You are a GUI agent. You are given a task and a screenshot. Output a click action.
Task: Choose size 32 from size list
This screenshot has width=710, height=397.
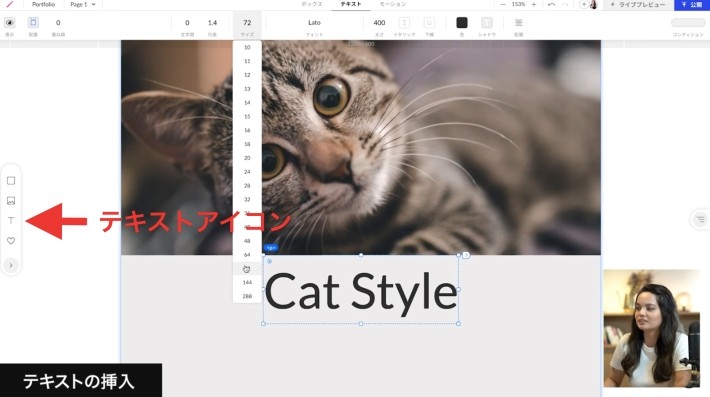(247, 199)
